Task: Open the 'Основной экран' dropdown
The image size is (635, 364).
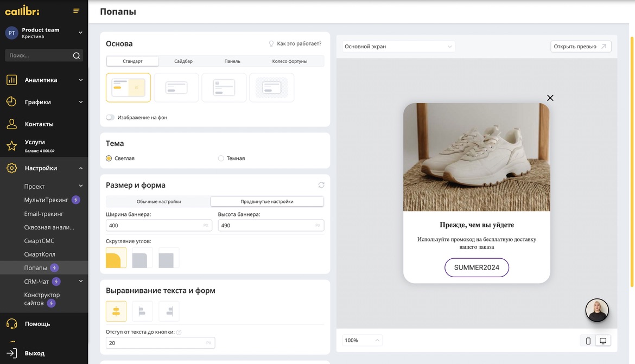Action: 398,47
